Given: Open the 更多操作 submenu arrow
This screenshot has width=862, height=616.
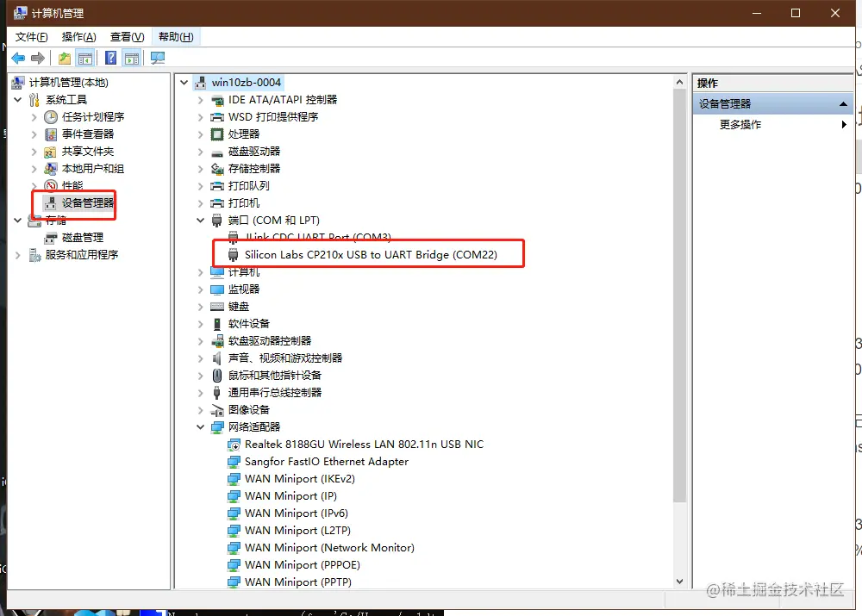Looking at the screenshot, I should (844, 125).
